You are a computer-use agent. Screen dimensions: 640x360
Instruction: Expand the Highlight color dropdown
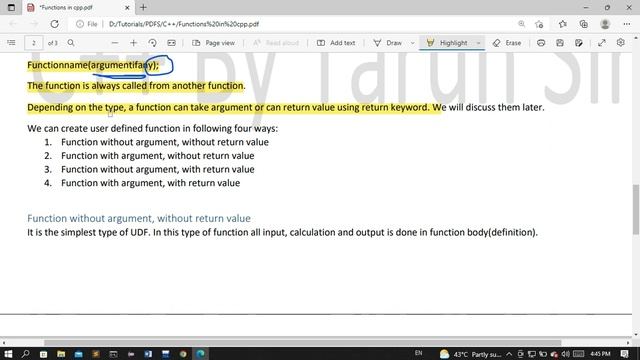478,43
